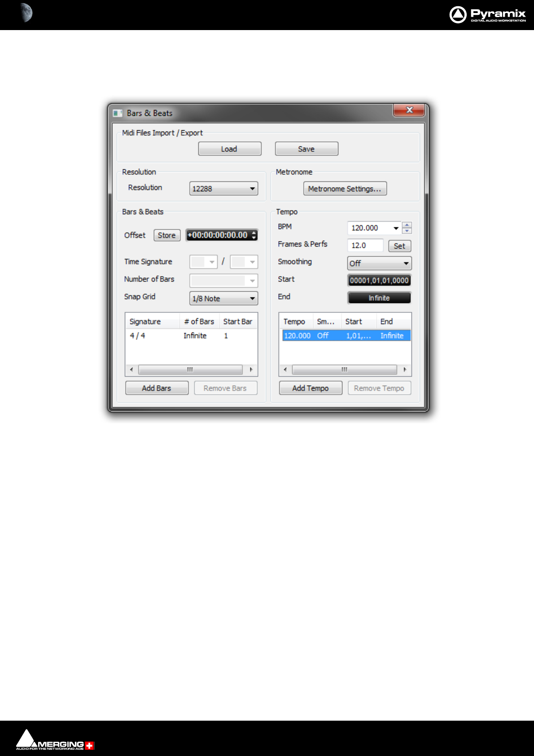Click the Load MIDI file button

(230, 149)
